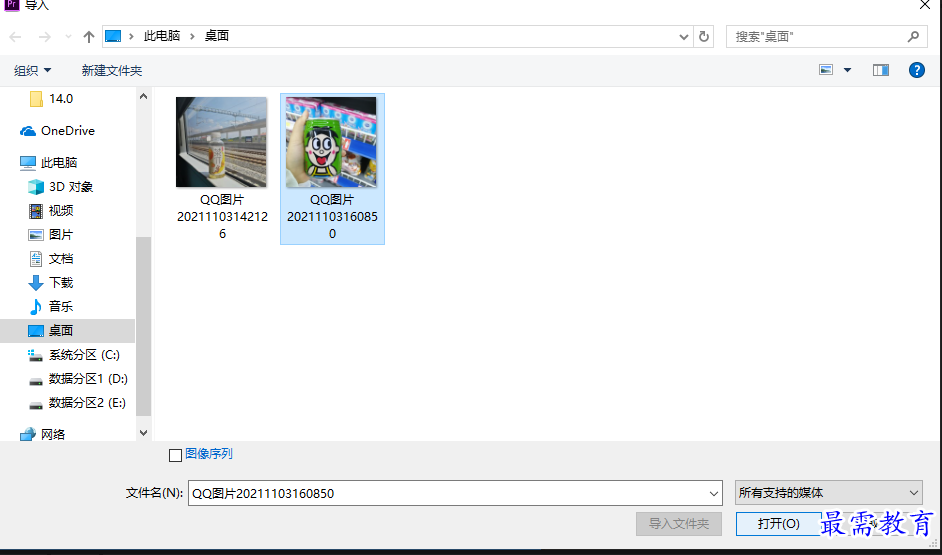
Task: Expand the address bar history dropdown
Action: (x=684, y=37)
